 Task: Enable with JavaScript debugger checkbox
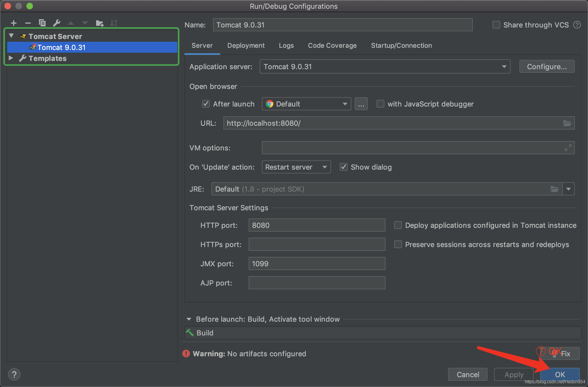[x=380, y=104]
